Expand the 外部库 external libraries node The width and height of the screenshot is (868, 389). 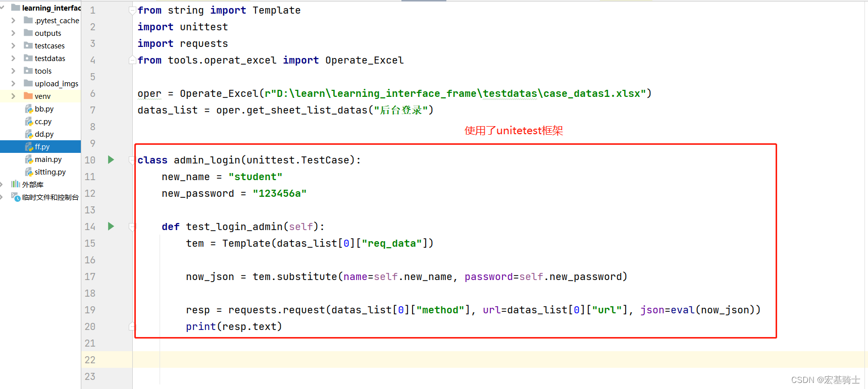(2, 185)
